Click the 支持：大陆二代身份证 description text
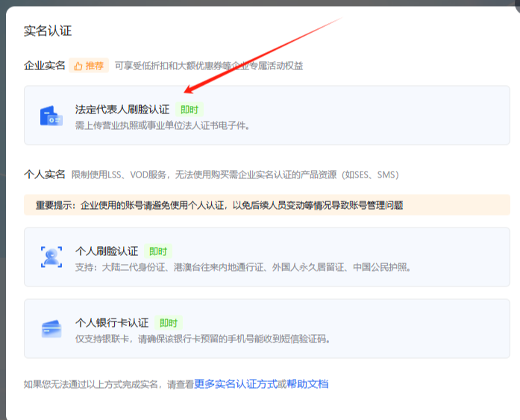The height and width of the screenshot is (420, 520). click(x=243, y=267)
